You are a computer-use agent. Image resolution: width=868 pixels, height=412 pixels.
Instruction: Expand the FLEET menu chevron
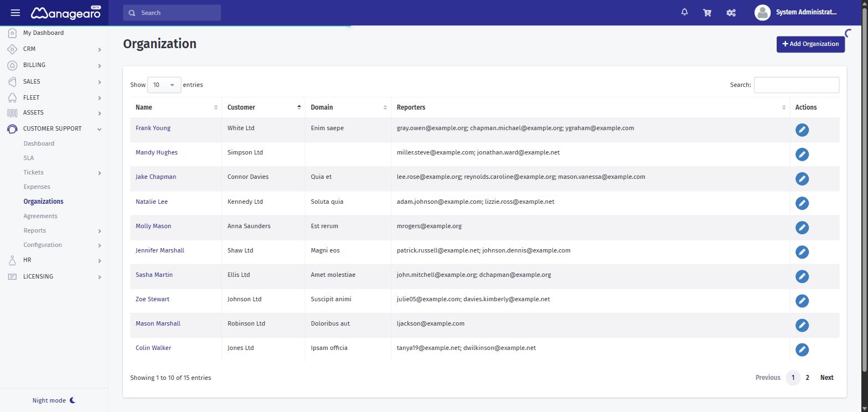coord(100,98)
